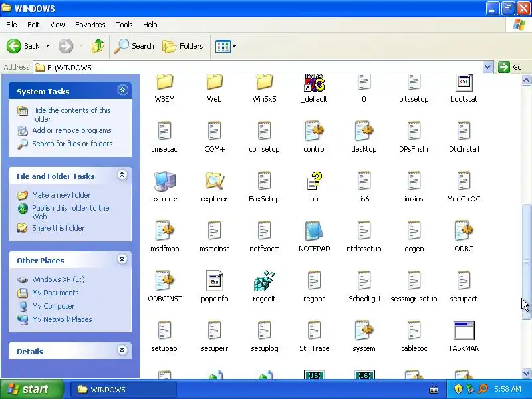This screenshot has width=532, height=399.
Task: Click the scrollbar up arrow
Action: 526,80
